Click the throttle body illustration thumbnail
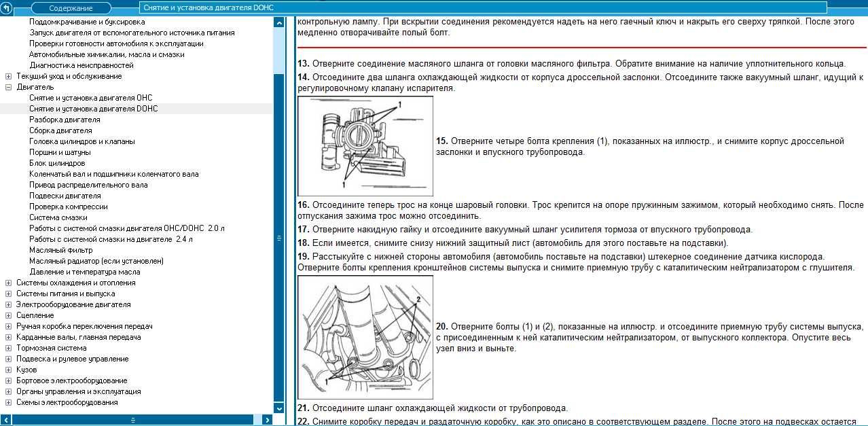 pos(365,146)
